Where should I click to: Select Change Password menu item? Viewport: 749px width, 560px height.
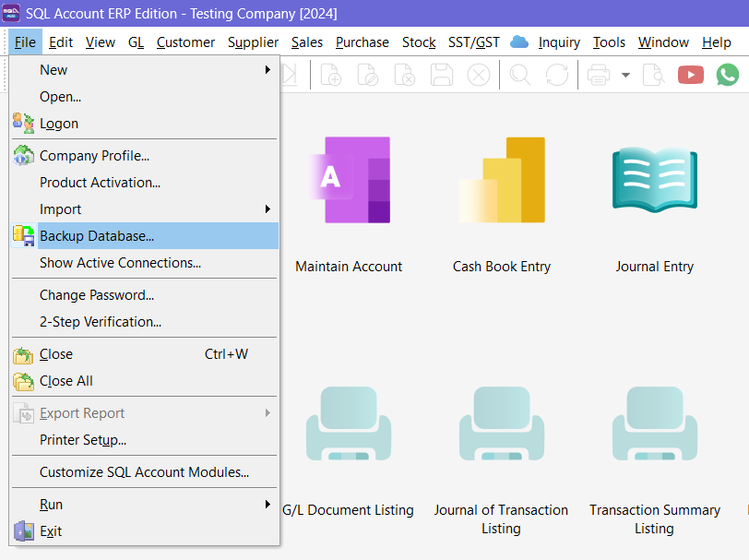(x=97, y=295)
